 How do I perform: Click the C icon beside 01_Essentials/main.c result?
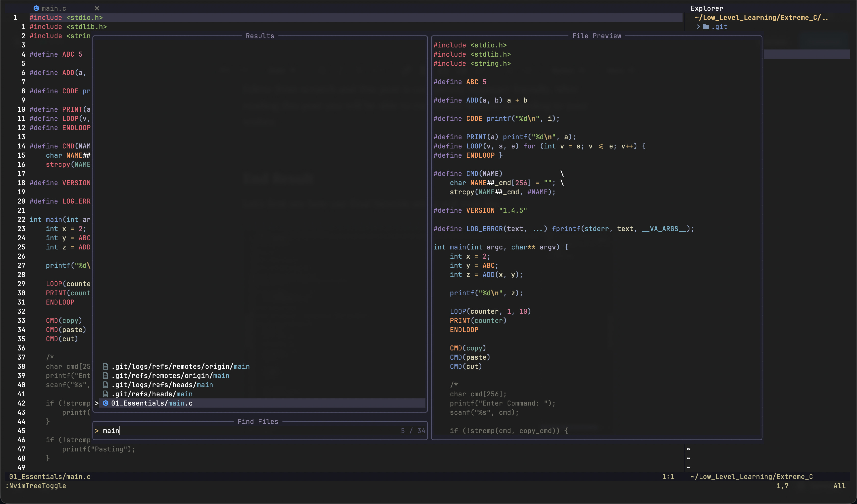pos(106,403)
